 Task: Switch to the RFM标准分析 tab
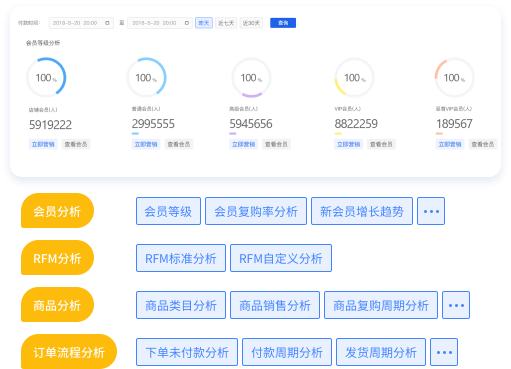coord(181,258)
